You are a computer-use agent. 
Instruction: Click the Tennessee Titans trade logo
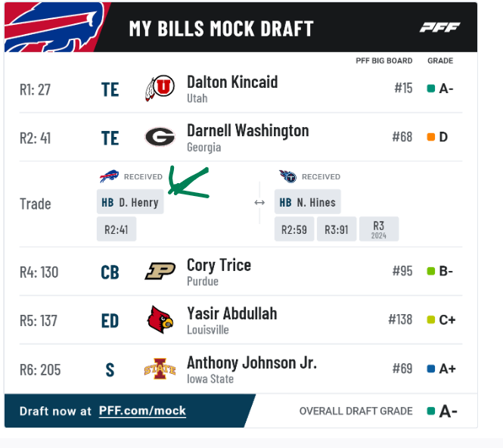287,176
